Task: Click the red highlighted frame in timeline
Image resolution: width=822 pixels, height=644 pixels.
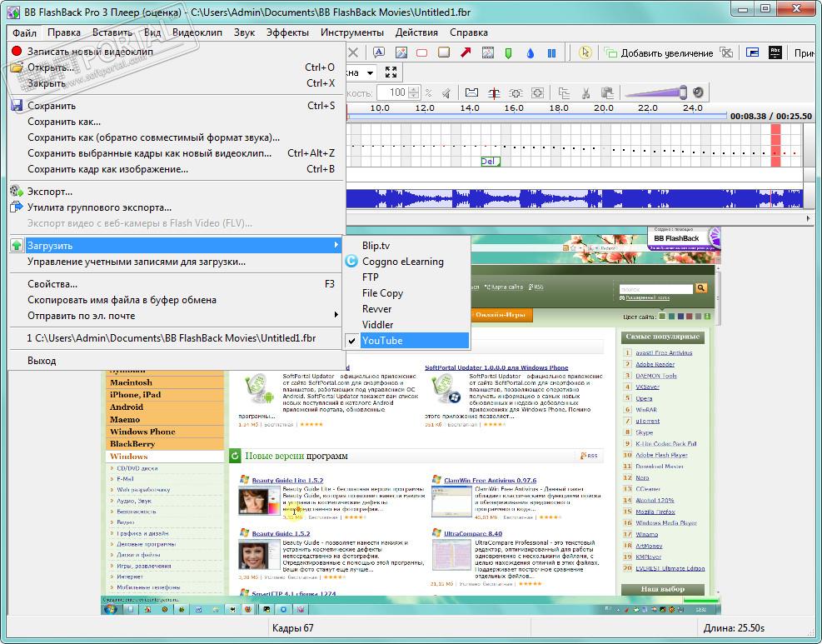Action: tap(775, 145)
